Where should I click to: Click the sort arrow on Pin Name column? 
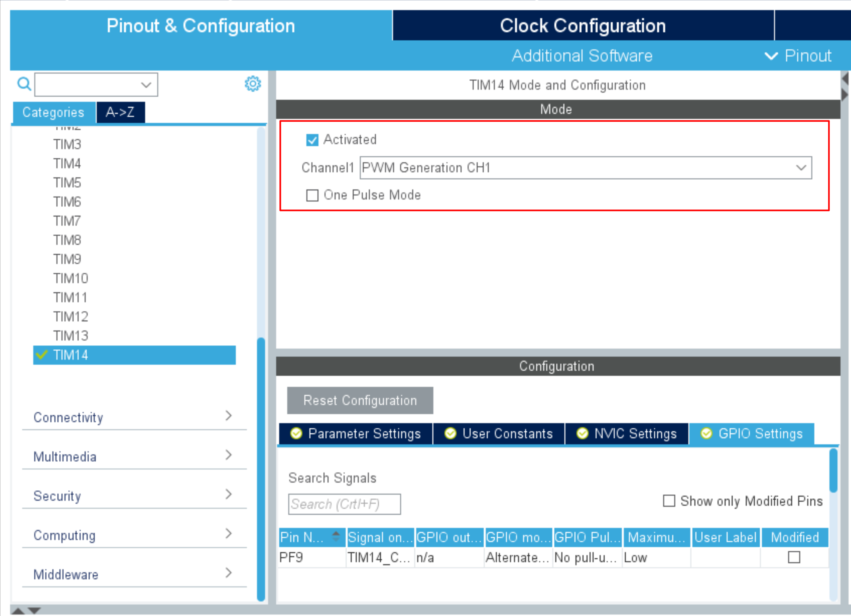(x=336, y=536)
